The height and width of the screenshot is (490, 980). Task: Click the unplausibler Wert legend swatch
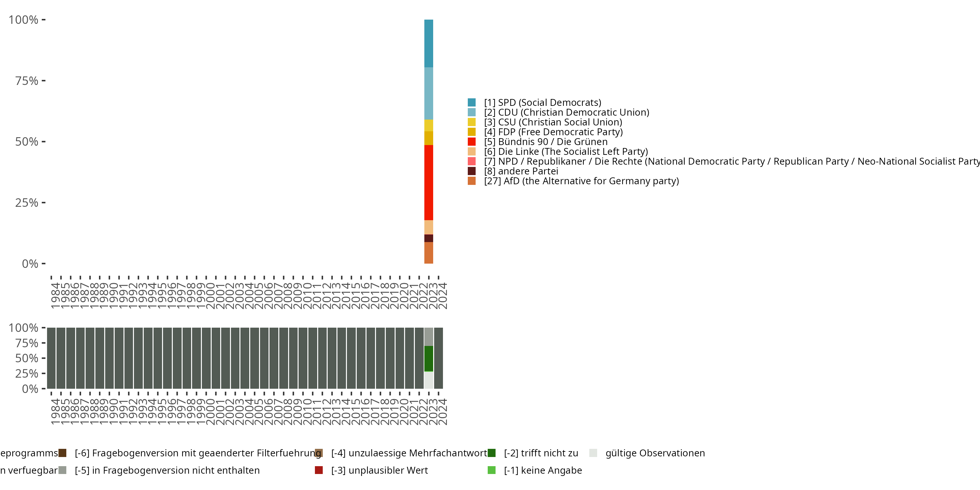[319, 470]
